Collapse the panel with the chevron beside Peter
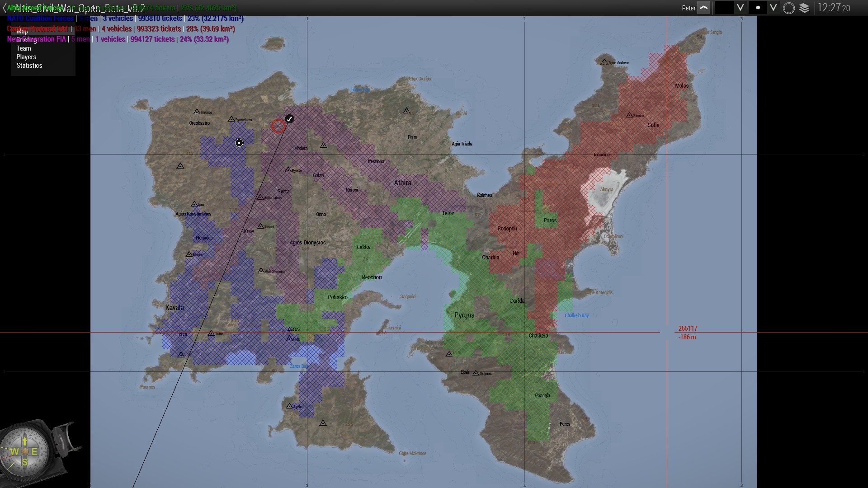This screenshot has width=868, height=488. click(x=704, y=8)
